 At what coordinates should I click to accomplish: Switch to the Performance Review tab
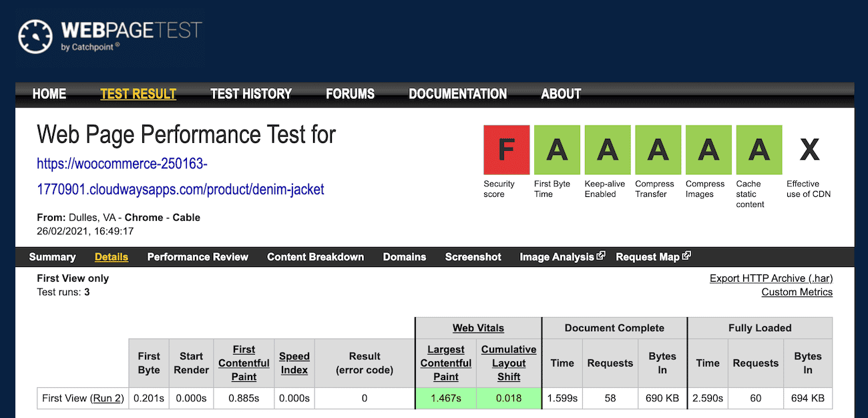(198, 257)
